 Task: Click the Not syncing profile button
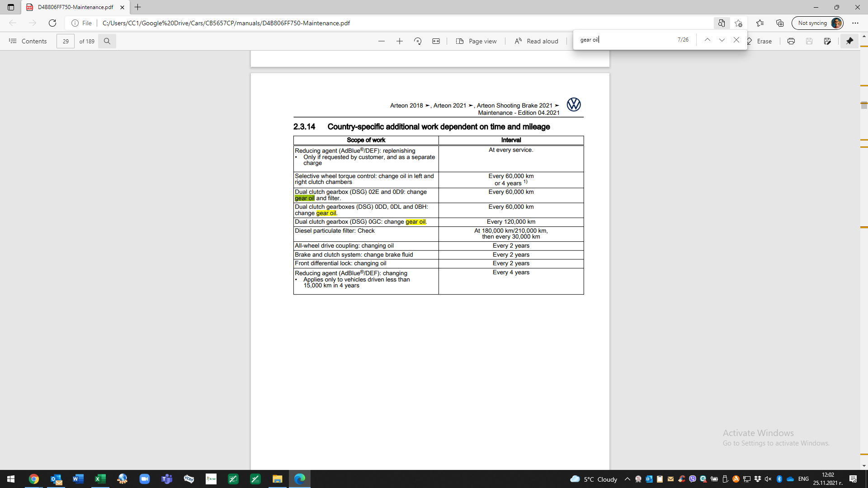point(818,23)
